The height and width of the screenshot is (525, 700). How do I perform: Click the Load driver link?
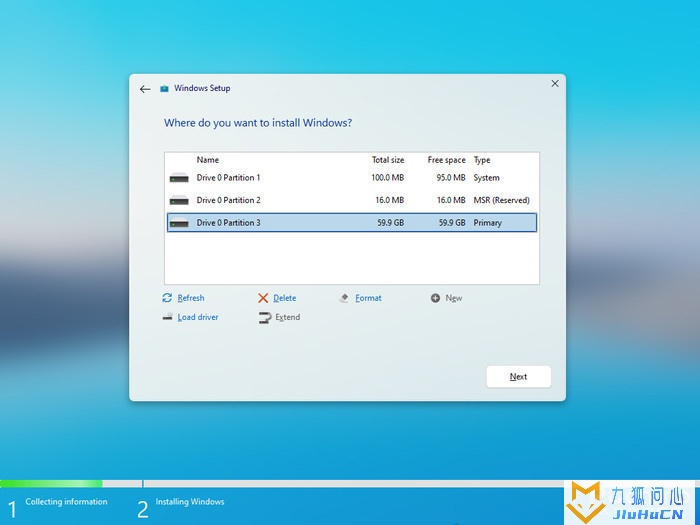point(198,317)
